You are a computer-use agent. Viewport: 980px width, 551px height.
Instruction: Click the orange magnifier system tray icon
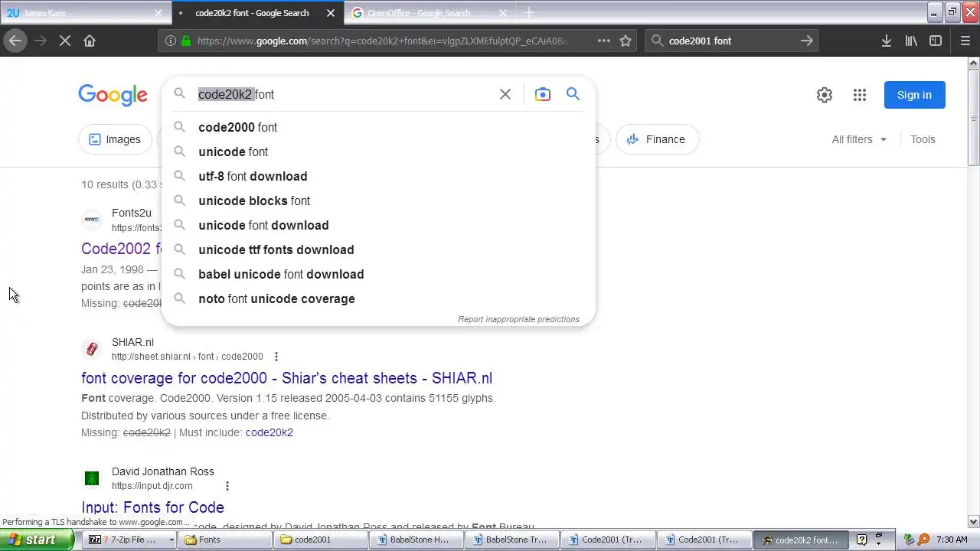pos(923,540)
